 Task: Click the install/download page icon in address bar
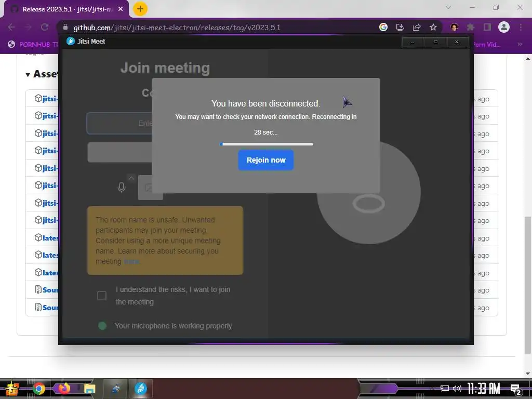coord(400,27)
